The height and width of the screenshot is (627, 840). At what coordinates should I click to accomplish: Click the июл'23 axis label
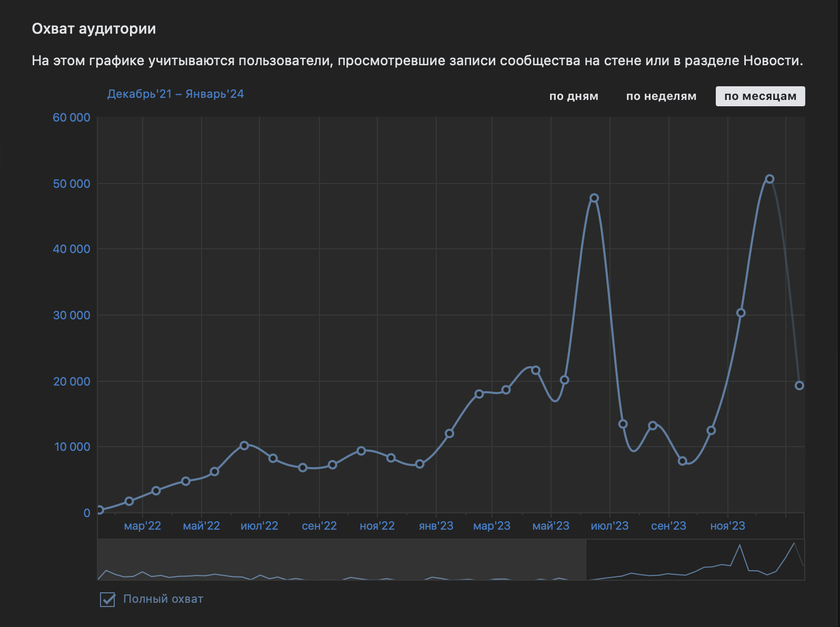[610, 526]
